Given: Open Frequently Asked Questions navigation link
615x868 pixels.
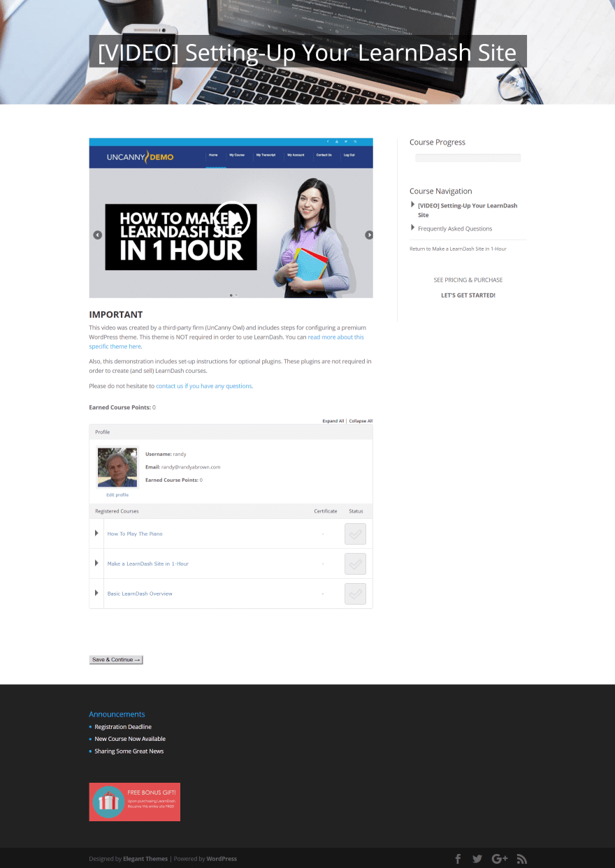Looking at the screenshot, I should [455, 228].
